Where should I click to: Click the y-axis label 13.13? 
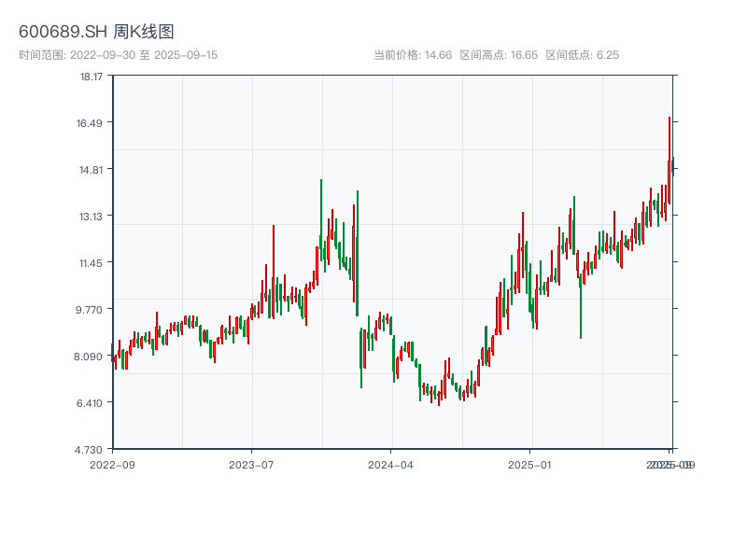point(91,217)
